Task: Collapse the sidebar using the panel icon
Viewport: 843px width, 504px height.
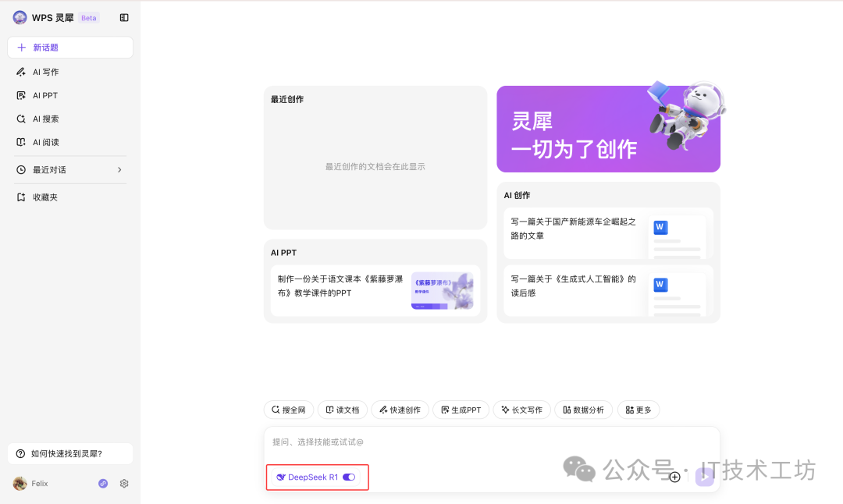Action: point(123,17)
